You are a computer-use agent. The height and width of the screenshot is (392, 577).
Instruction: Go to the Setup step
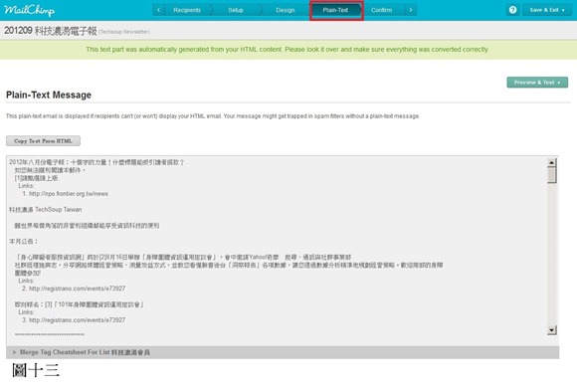(236, 10)
